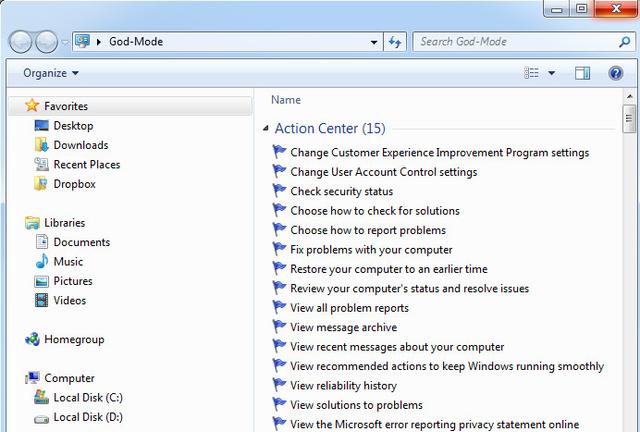Click the Local Disk (C:) drive icon
This screenshot has height=432, width=640.
41,397
